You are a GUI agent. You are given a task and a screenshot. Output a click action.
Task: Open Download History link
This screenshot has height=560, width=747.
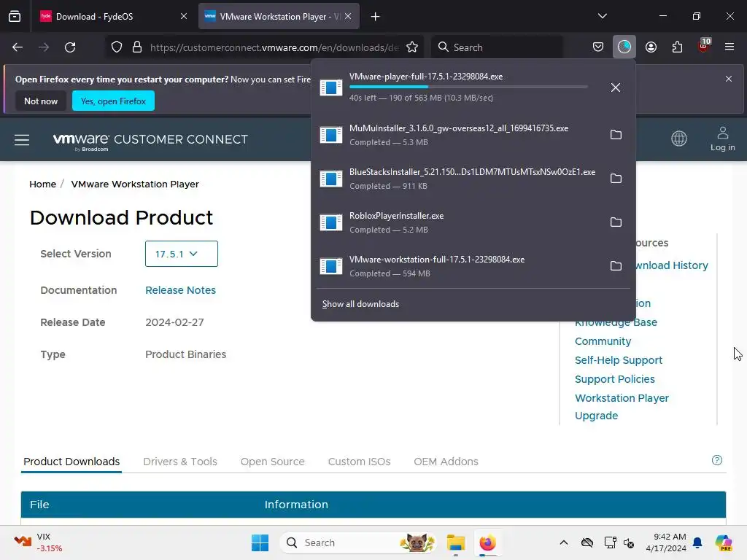click(672, 265)
